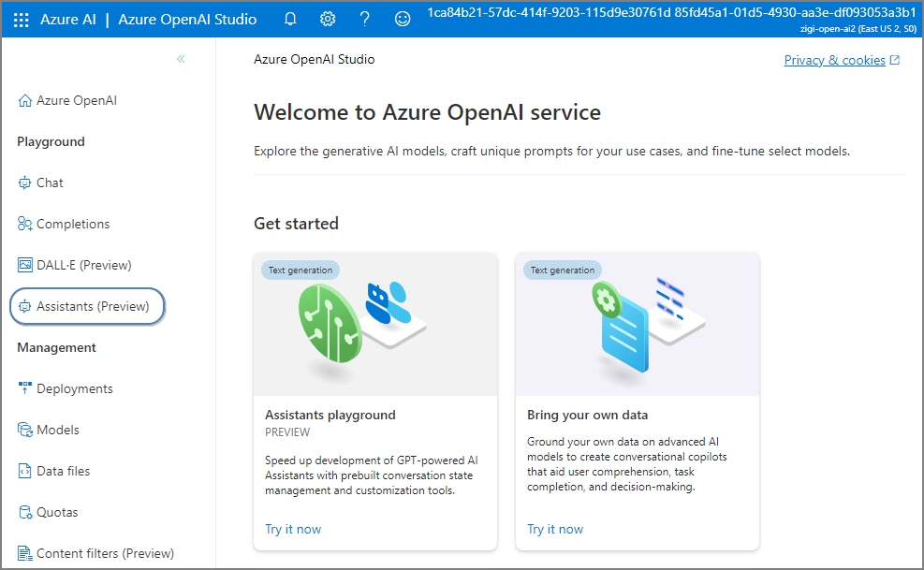The width and height of the screenshot is (924, 570).
Task: Open Content filters (Preview) label
Action: click(105, 553)
